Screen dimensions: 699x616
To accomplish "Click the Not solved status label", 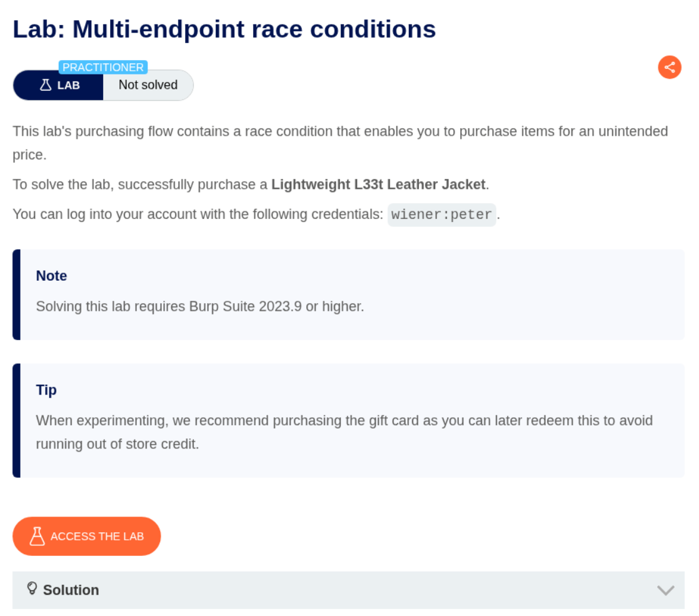I will click(x=148, y=85).
